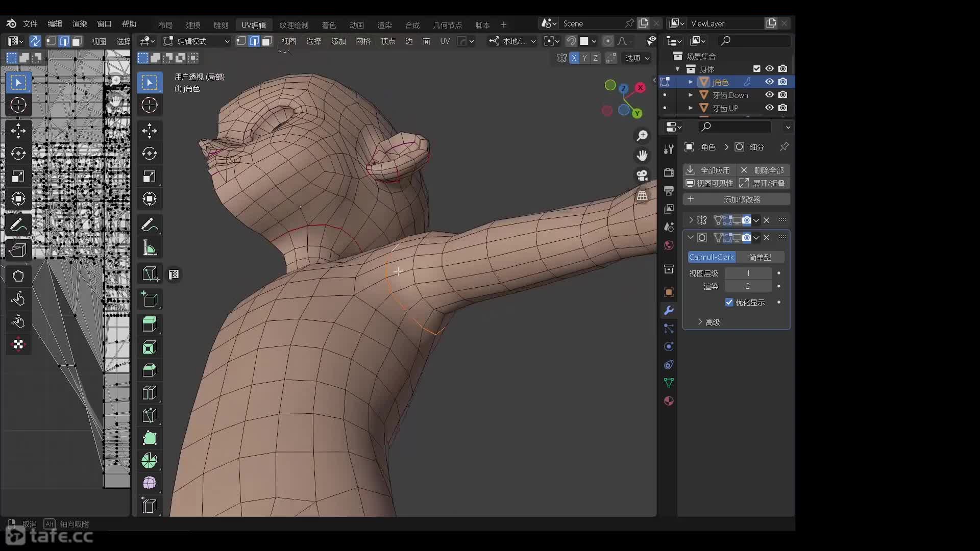Open the Material properties tab
The image size is (980, 551).
[669, 401]
